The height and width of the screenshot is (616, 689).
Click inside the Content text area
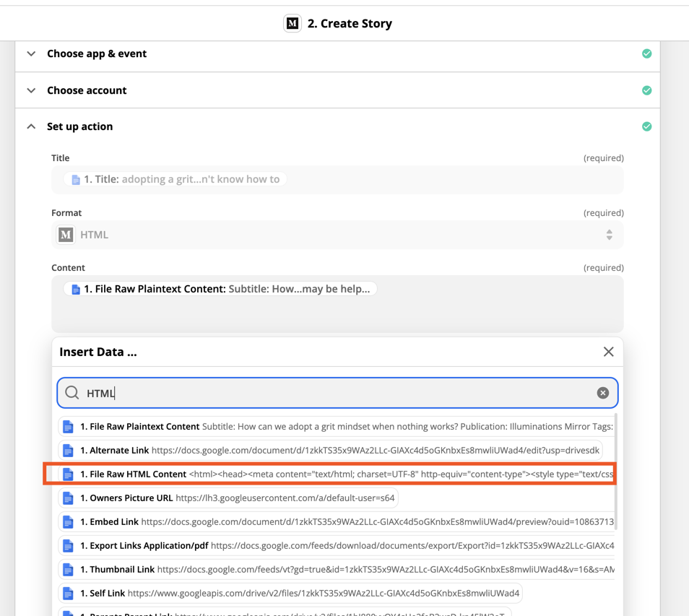coord(337,304)
